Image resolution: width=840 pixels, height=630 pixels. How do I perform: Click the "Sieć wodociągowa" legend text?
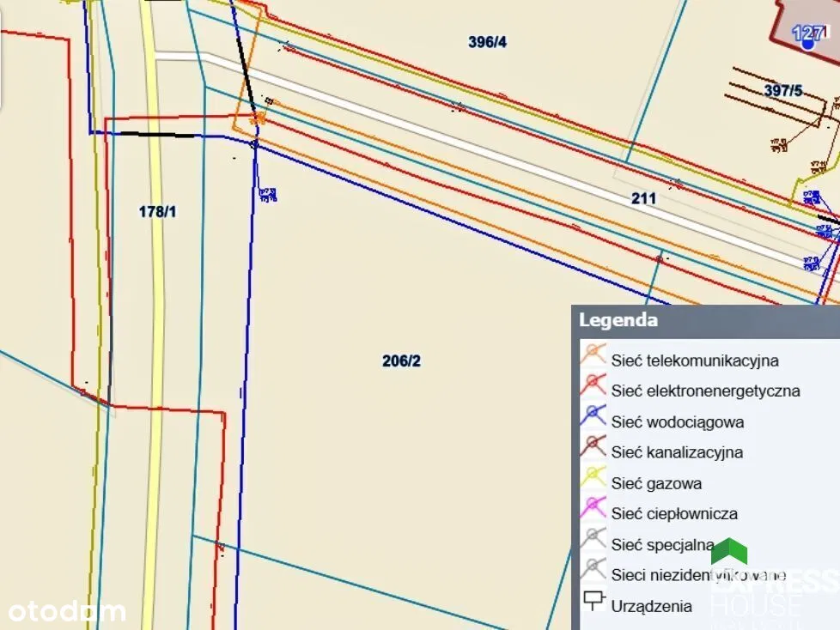678,421
